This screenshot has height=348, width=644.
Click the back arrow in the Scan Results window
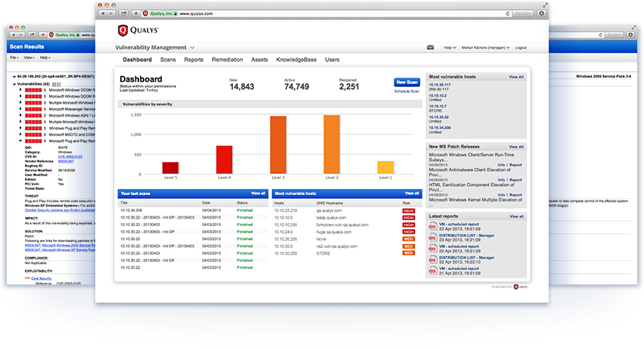click(14, 35)
